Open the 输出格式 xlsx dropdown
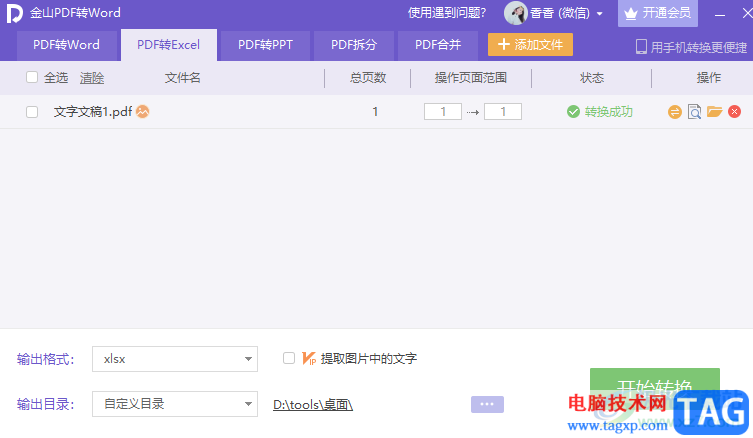753x438 pixels. 175,359
